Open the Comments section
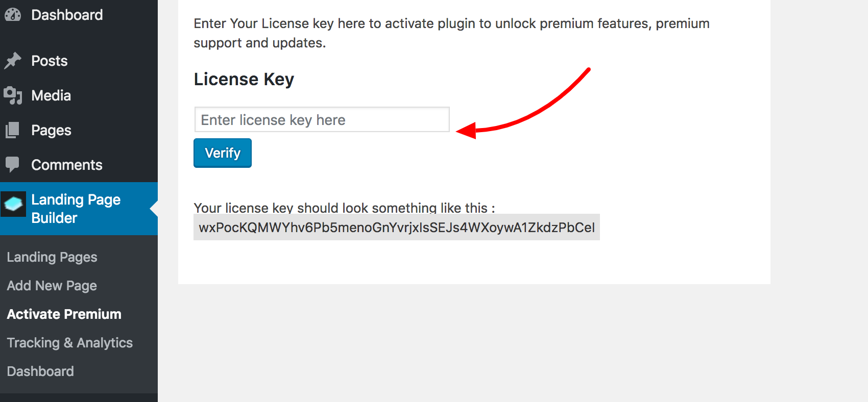 point(66,164)
